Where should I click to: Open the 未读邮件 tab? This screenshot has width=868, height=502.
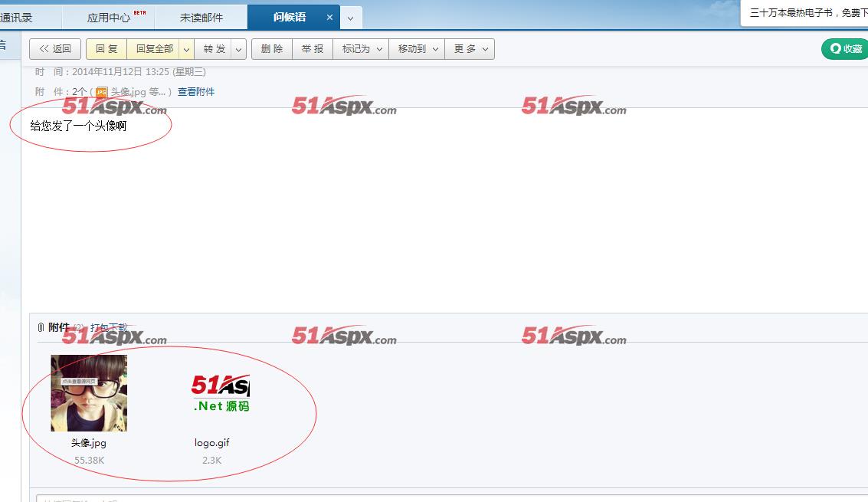(201, 17)
